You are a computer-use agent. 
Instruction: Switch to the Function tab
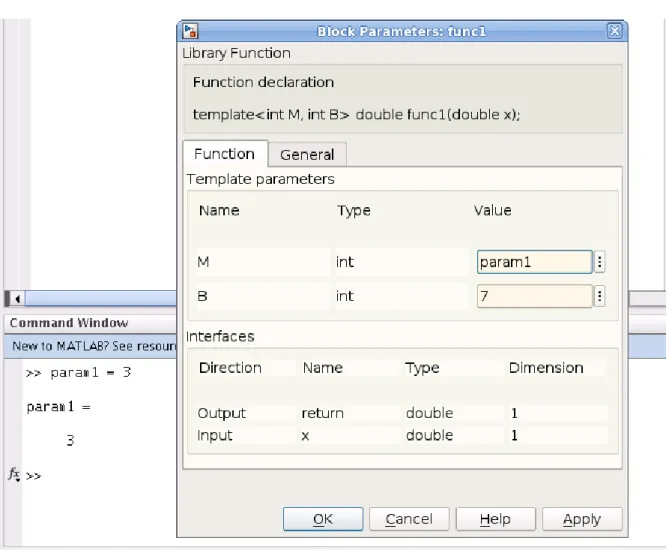[225, 154]
